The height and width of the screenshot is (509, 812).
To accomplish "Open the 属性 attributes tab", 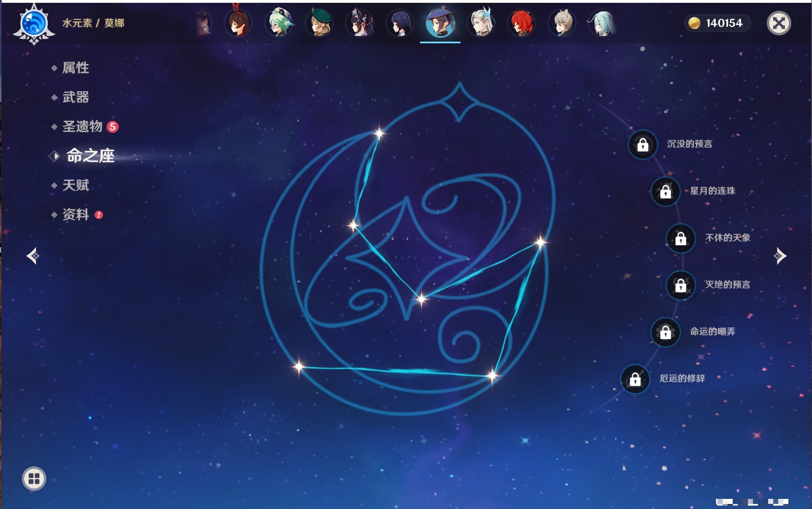I will tap(75, 68).
